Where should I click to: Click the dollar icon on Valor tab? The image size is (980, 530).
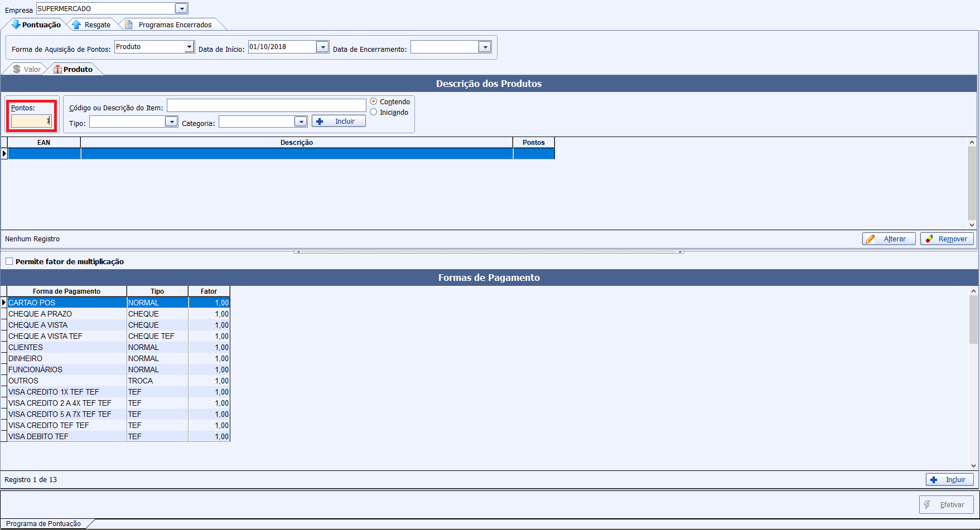[17, 69]
